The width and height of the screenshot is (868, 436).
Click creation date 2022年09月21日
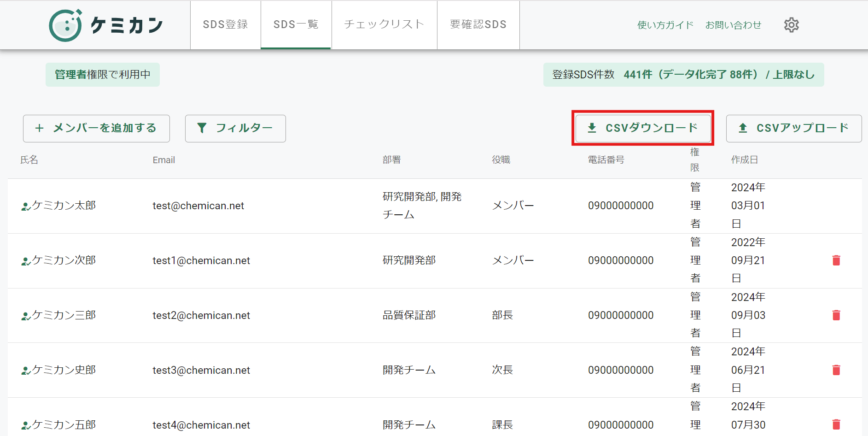[x=748, y=260]
